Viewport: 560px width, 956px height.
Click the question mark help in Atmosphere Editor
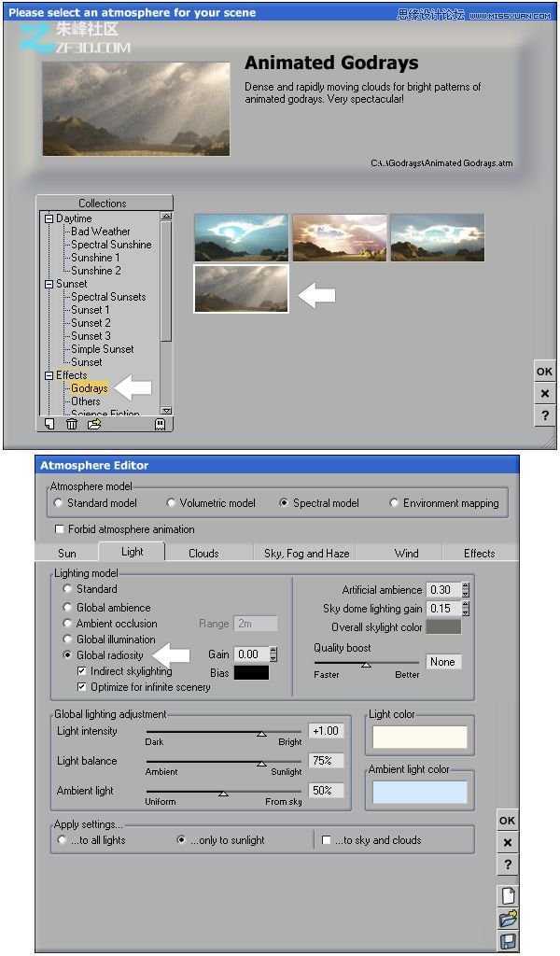[x=507, y=865]
